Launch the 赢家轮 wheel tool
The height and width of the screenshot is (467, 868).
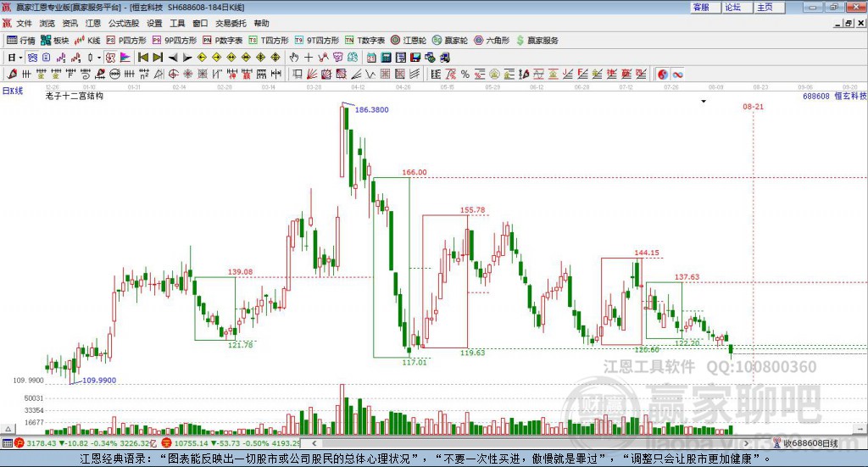point(450,41)
